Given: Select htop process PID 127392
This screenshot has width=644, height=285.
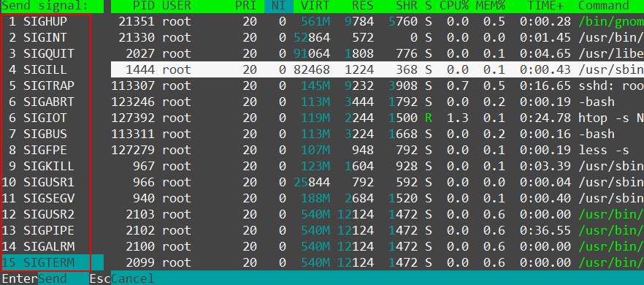Looking at the screenshot, I should 377,118.
